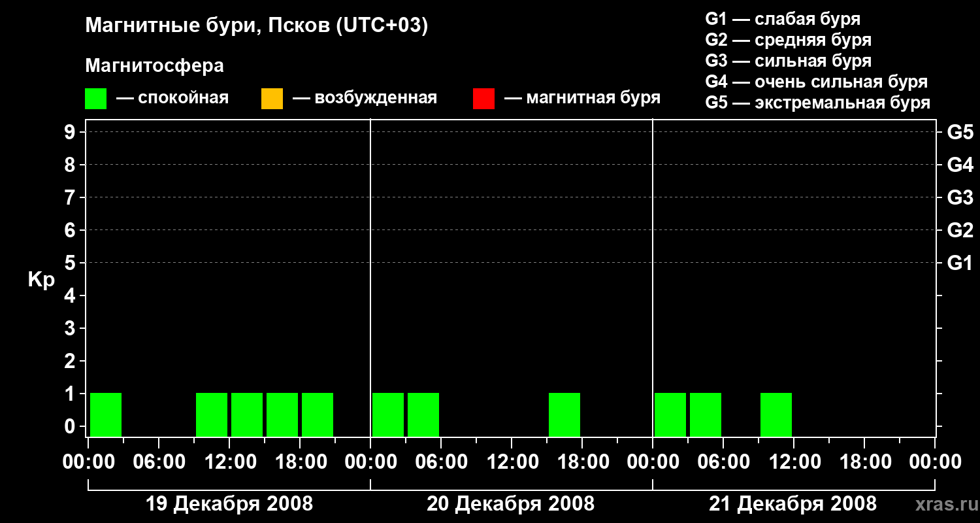The width and height of the screenshot is (980, 523).
Task: Click the 12:00–15:00 bar on 19 December
Action: [247, 414]
